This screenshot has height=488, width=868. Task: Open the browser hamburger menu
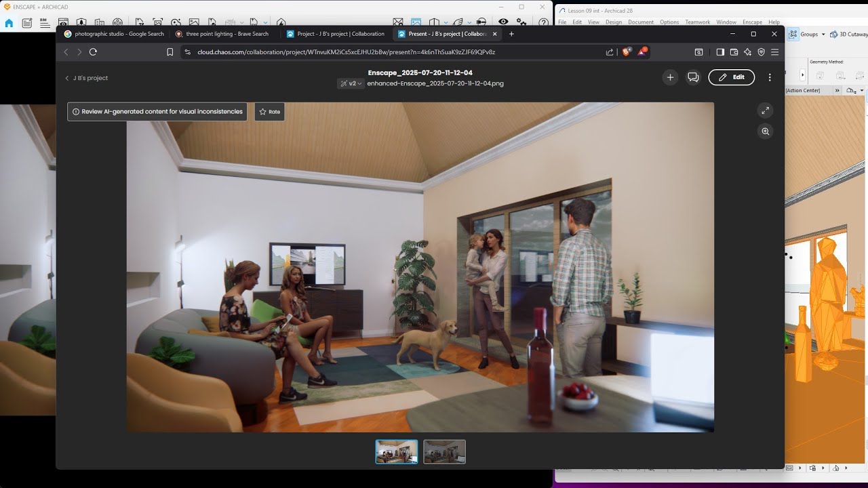pyautogui.click(x=774, y=52)
